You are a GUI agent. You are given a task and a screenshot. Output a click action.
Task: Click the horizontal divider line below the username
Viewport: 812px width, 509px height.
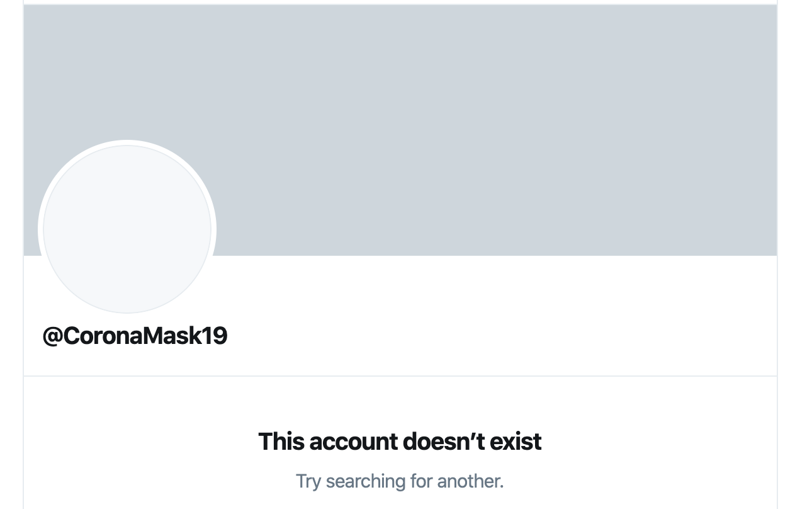click(400, 376)
